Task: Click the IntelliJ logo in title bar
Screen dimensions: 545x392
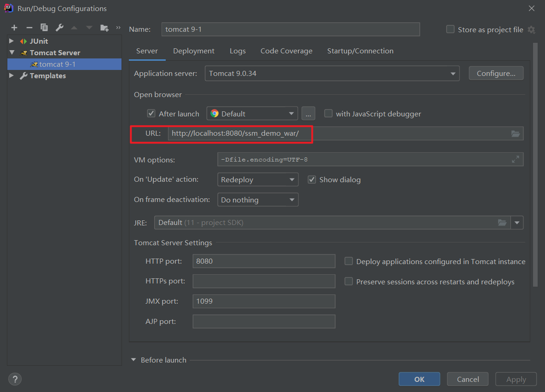Action: [x=9, y=8]
